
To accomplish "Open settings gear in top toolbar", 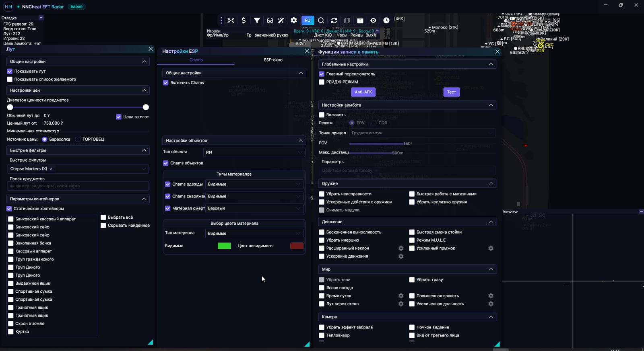I will click(294, 20).
